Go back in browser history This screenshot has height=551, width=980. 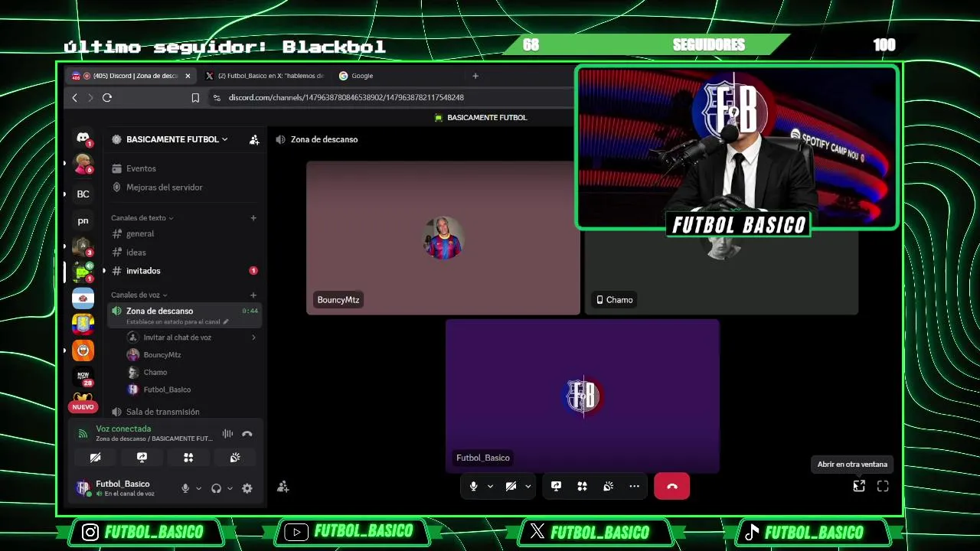pos(74,98)
